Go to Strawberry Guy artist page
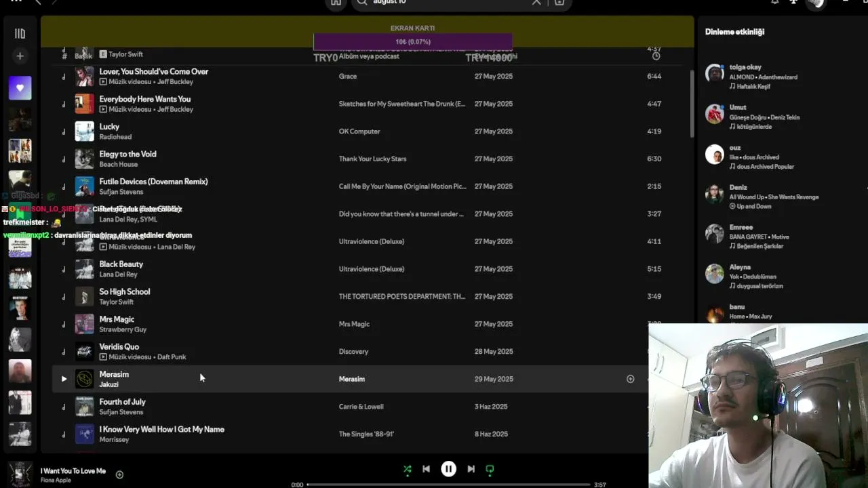This screenshot has height=488, width=868. [123, 329]
